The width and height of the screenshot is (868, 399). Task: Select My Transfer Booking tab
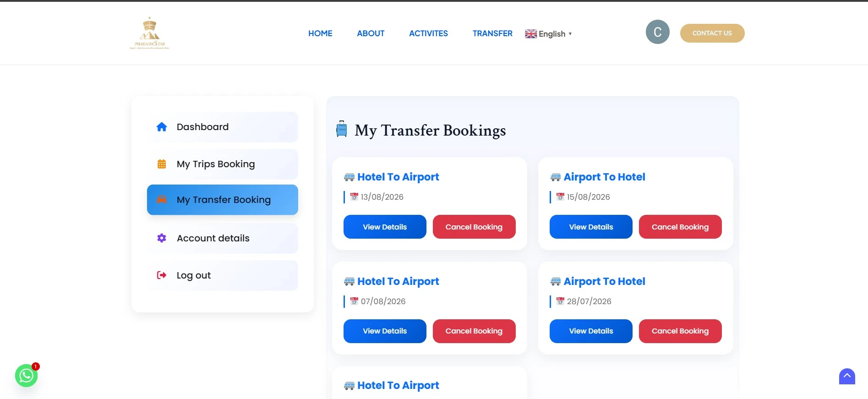coord(223,200)
